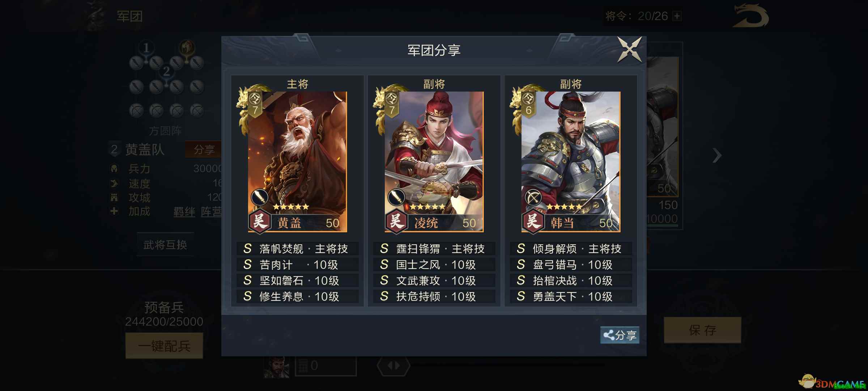Open the 黄盖 general portrait card
868x391 pixels.
(x=297, y=161)
